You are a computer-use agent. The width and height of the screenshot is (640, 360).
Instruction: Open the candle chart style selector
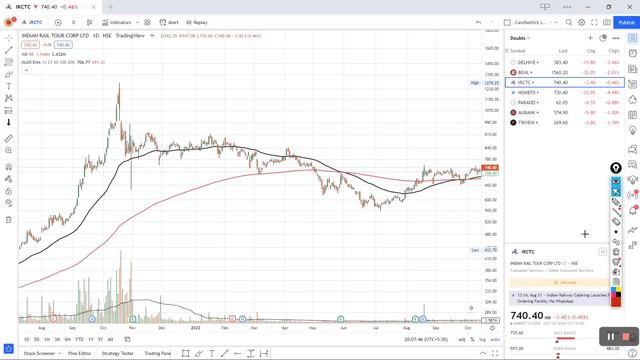[89, 22]
